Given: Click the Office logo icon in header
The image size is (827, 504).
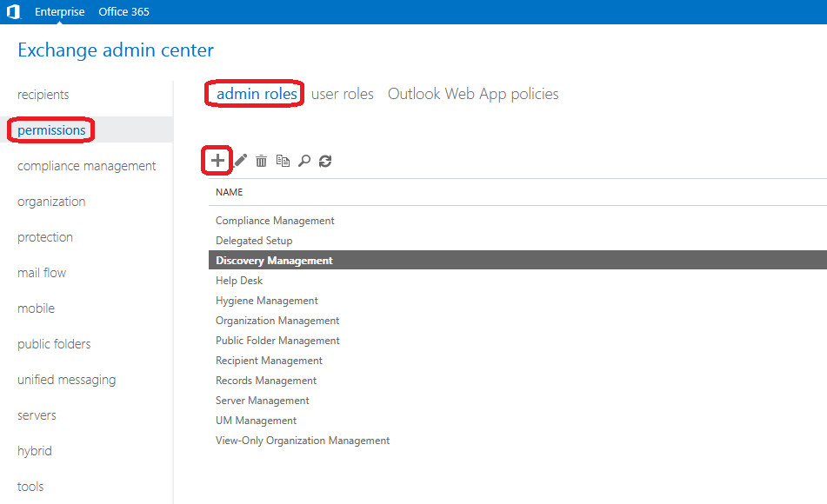Looking at the screenshot, I should pyautogui.click(x=12, y=12).
